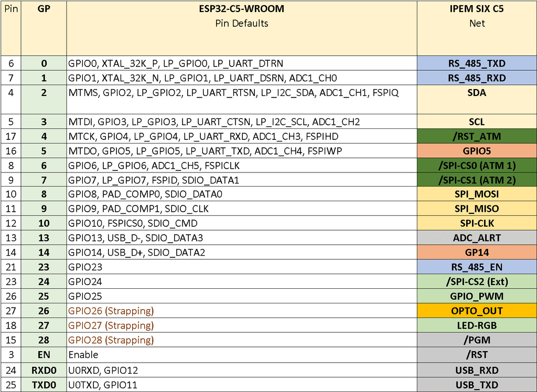This screenshot has width=537, height=392.
Task: Click the GP column header
Action: point(44,28)
